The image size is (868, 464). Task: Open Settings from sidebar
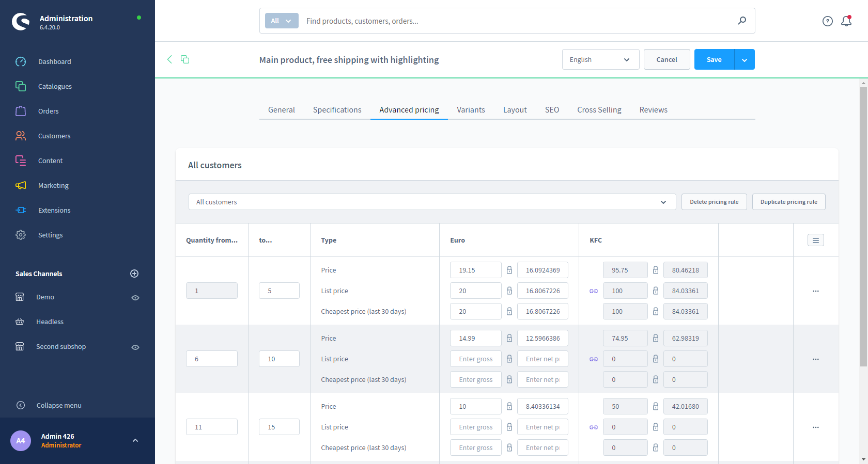(x=50, y=235)
